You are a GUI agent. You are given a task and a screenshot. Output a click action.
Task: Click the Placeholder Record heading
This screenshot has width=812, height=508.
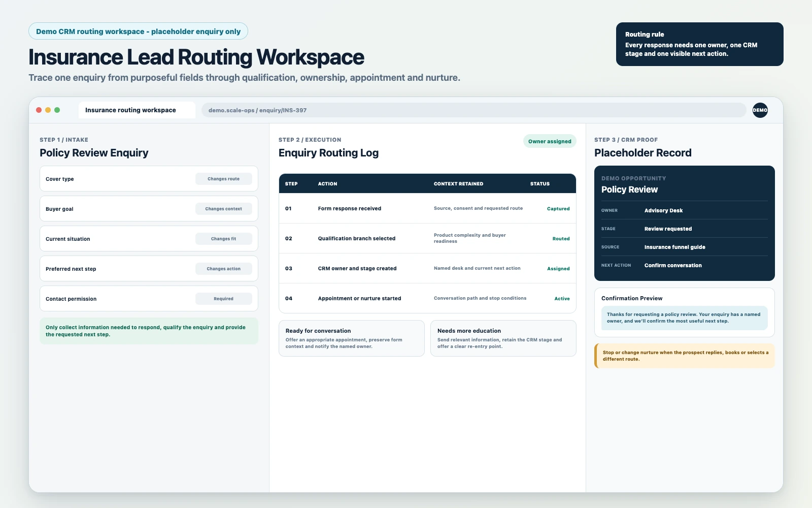[x=643, y=153]
